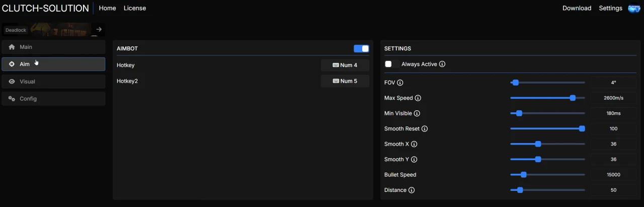This screenshot has height=207, width=644.
Task: Open the Aim section
Action: (x=53, y=64)
